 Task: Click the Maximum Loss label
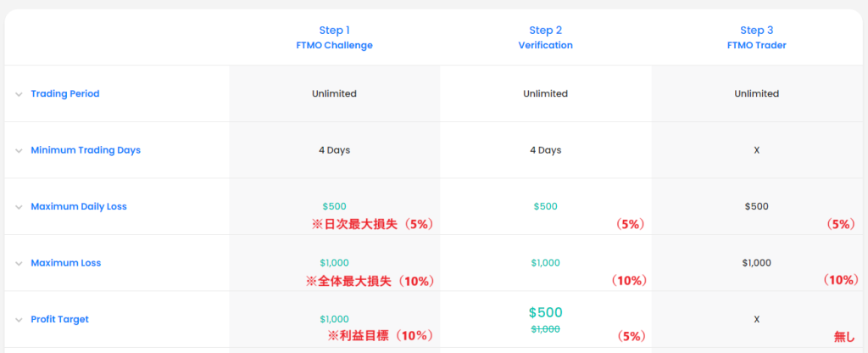tap(65, 263)
